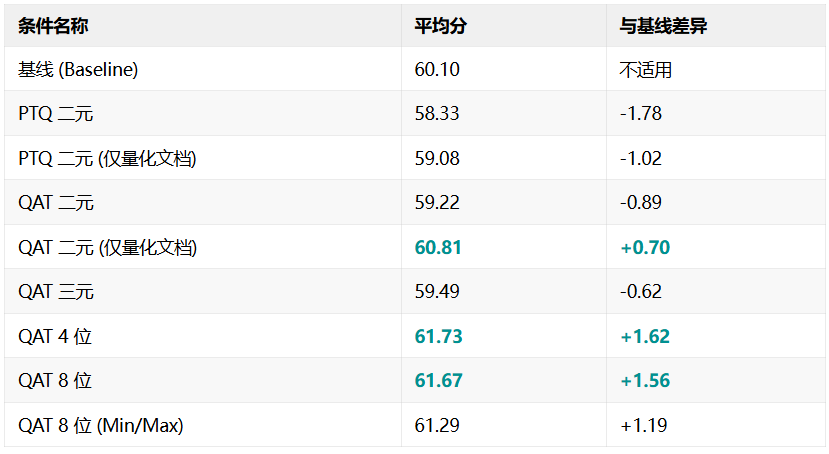Image resolution: width=829 pixels, height=454 pixels.
Task: Click the 59.08 score cell
Action: (437, 159)
